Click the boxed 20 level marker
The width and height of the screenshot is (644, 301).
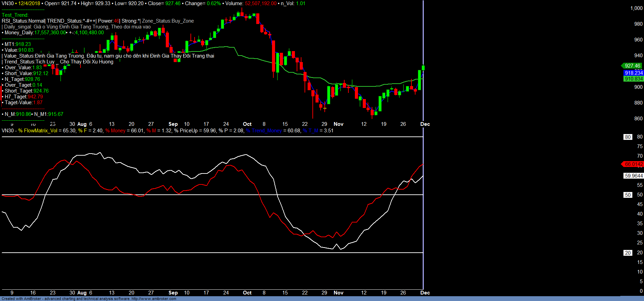628,253
